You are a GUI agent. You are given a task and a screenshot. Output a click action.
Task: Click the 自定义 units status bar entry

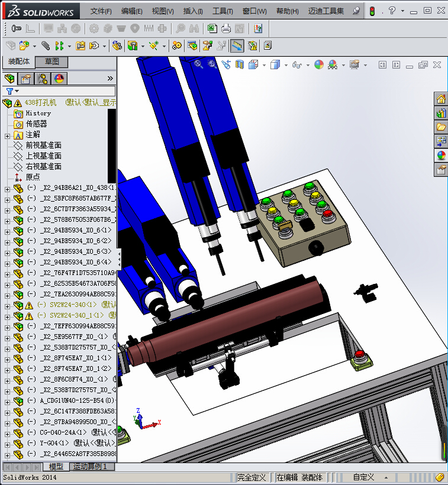click(x=364, y=477)
